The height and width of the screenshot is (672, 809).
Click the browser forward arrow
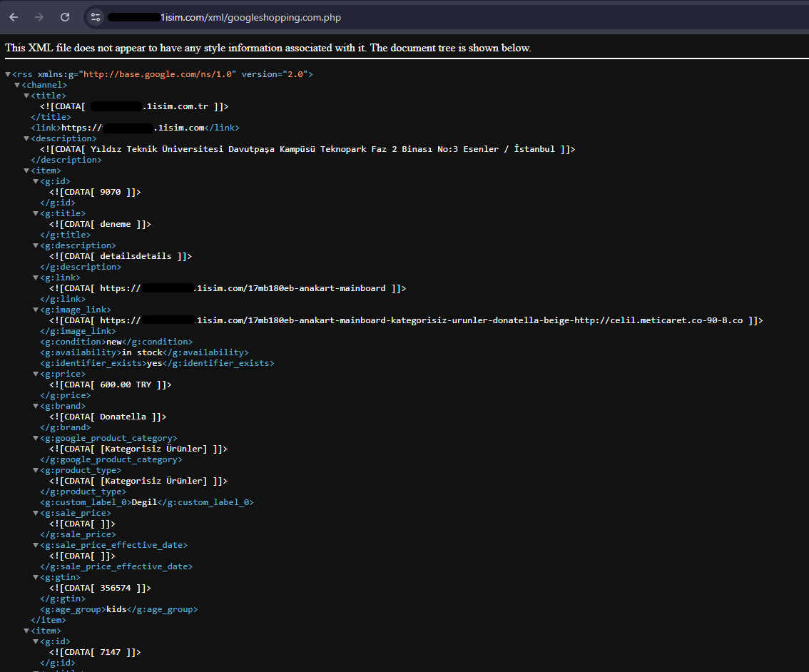[39, 17]
